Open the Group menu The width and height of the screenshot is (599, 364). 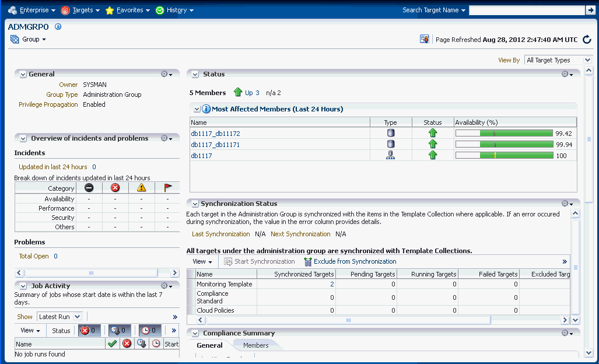point(28,39)
